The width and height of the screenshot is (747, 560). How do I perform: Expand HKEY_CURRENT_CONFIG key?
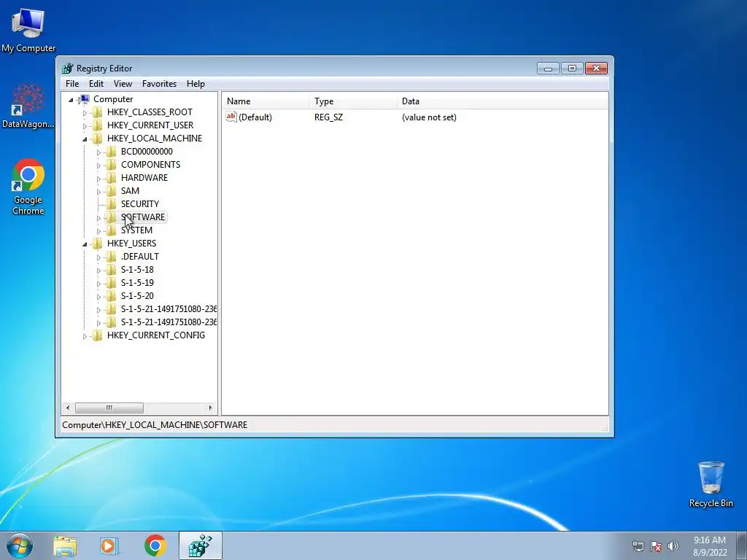(x=85, y=336)
